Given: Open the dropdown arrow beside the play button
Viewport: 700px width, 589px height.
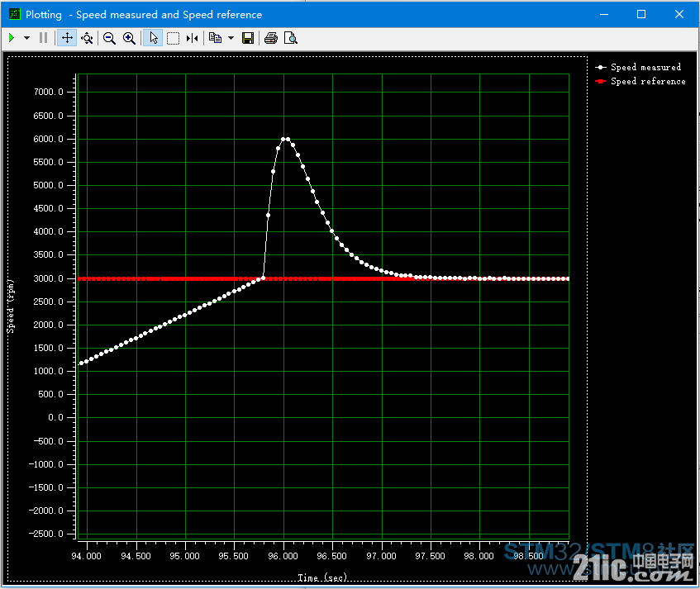Looking at the screenshot, I should click(26, 38).
